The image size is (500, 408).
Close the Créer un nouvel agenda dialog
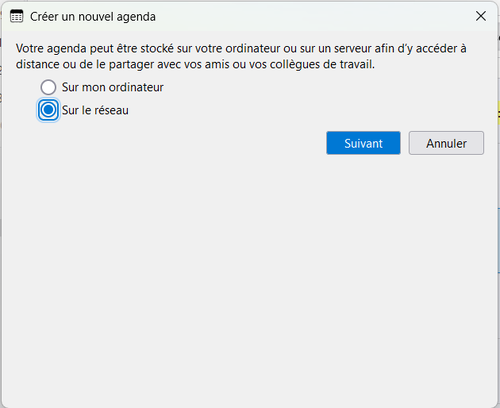tap(481, 16)
